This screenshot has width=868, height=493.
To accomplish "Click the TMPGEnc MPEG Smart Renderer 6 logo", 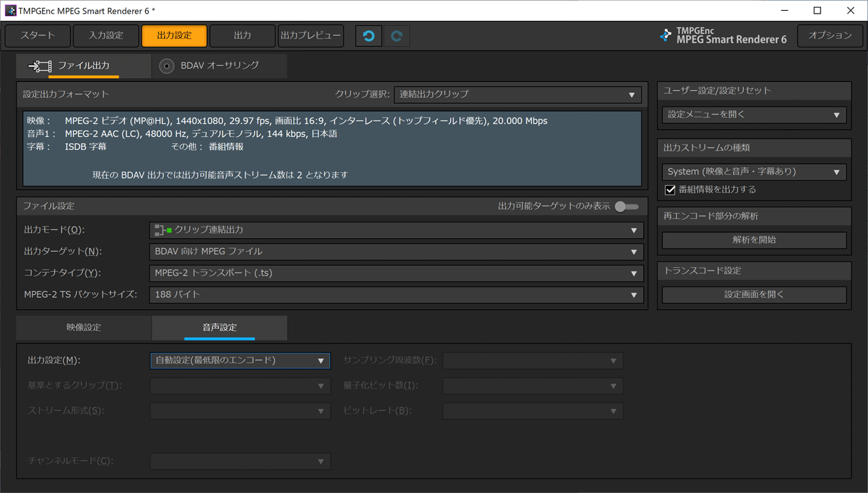I will (724, 35).
